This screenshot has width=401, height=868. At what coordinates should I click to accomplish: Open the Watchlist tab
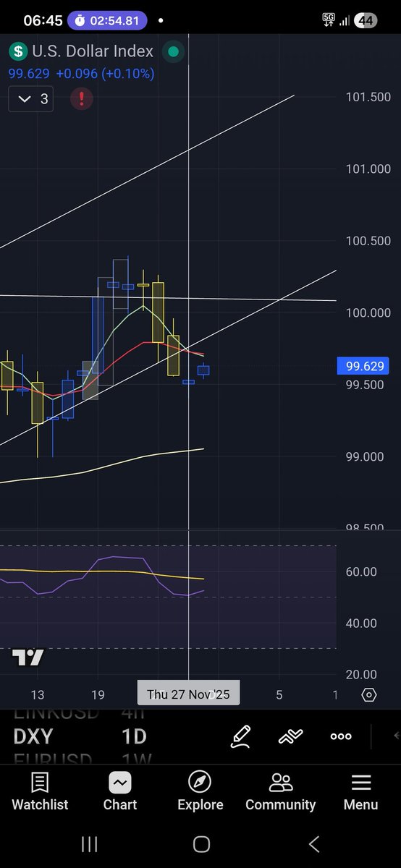[x=40, y=791]
